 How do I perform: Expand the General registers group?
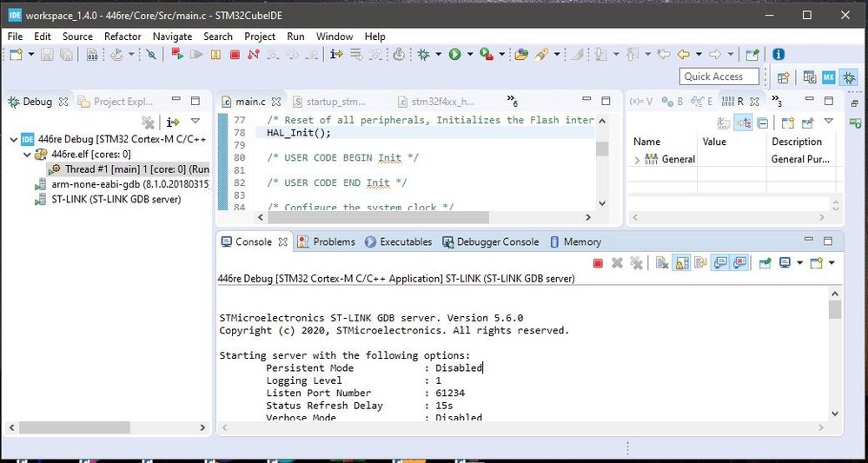[637, 159]
